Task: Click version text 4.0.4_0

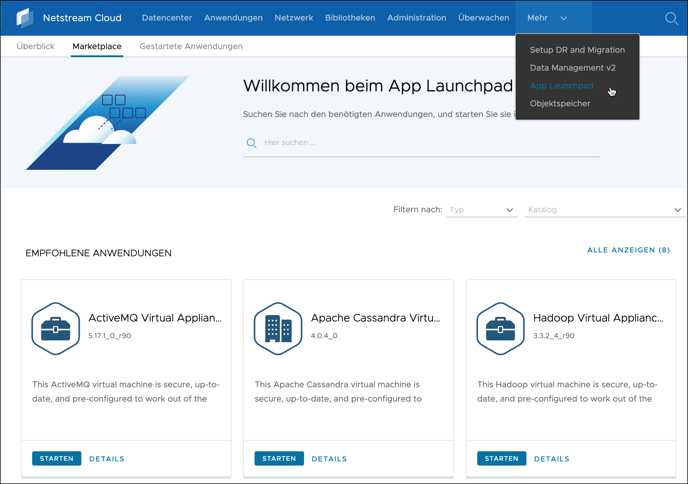Action: point(324,336)
